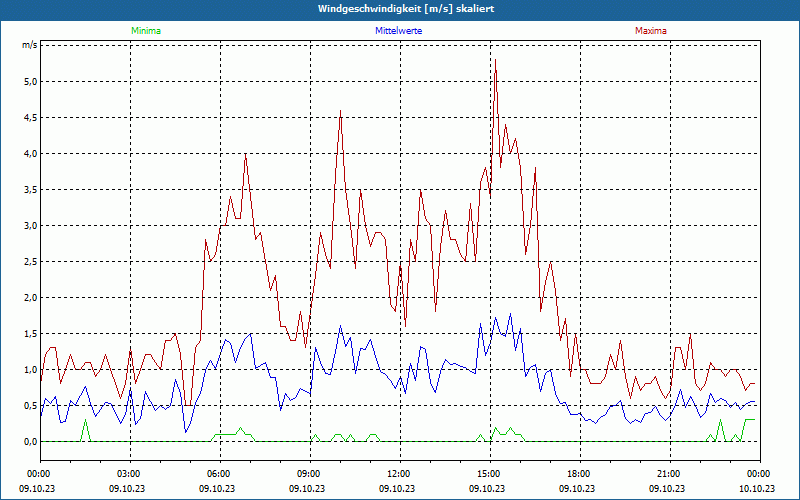Select the 2,5 y-axis tick label

29,261
